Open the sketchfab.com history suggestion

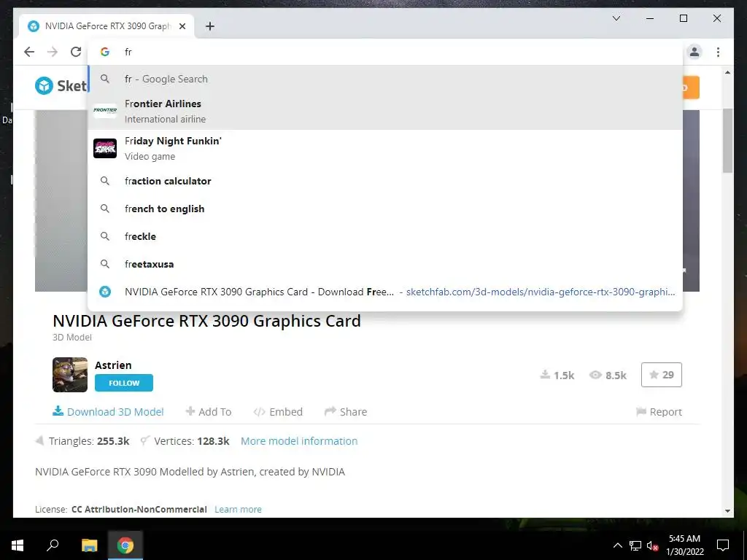tap(385, 292)
